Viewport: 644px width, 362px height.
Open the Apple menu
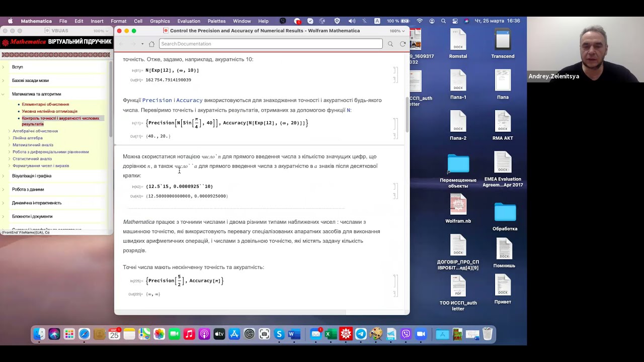10,21
